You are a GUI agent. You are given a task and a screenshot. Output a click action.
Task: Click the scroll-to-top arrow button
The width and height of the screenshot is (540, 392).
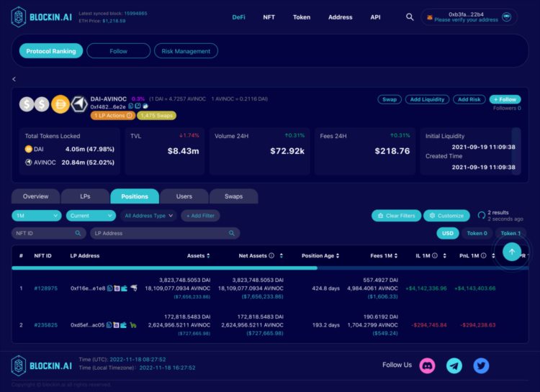[512, 252]
